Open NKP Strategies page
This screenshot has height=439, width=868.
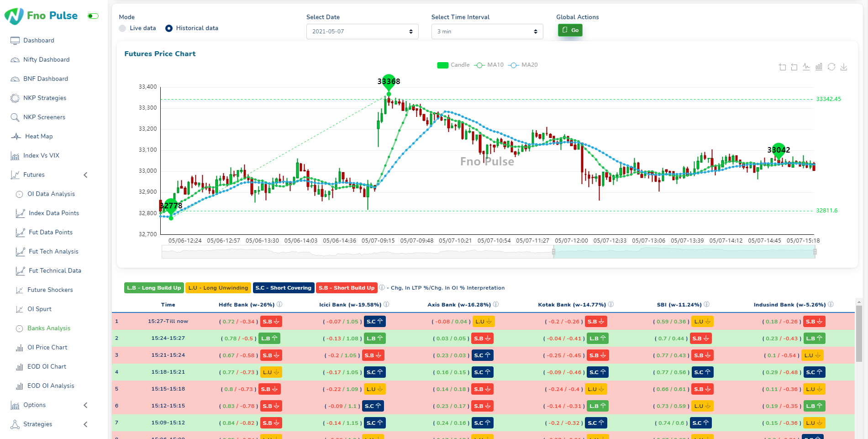pyautogui.click(x=45, y=98)
